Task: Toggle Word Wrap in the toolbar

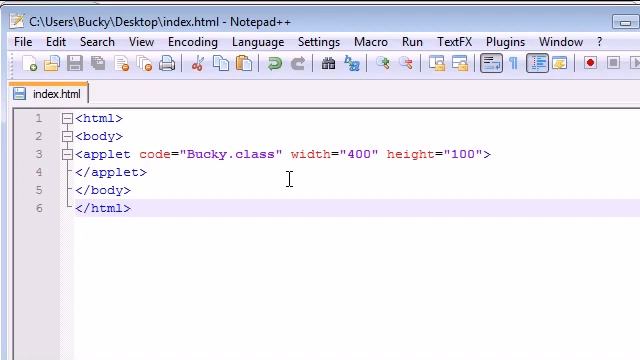Action: click(x=491, y=63)
